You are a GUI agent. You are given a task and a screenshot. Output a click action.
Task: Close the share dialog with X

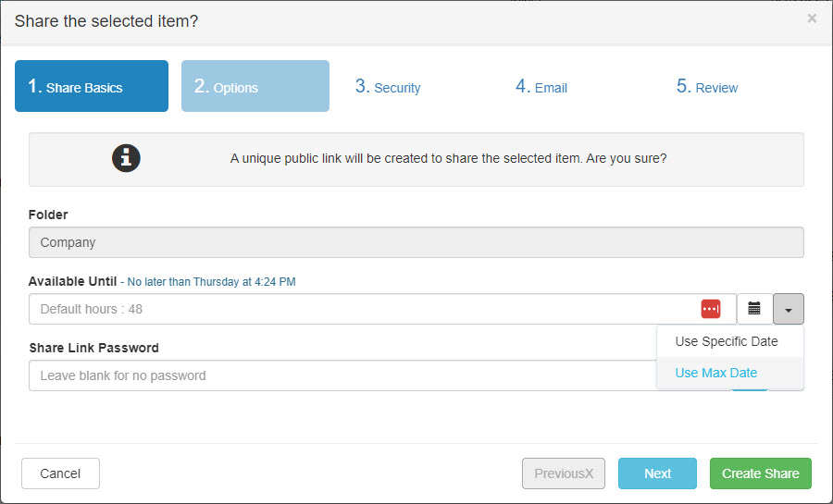point(812,18)
